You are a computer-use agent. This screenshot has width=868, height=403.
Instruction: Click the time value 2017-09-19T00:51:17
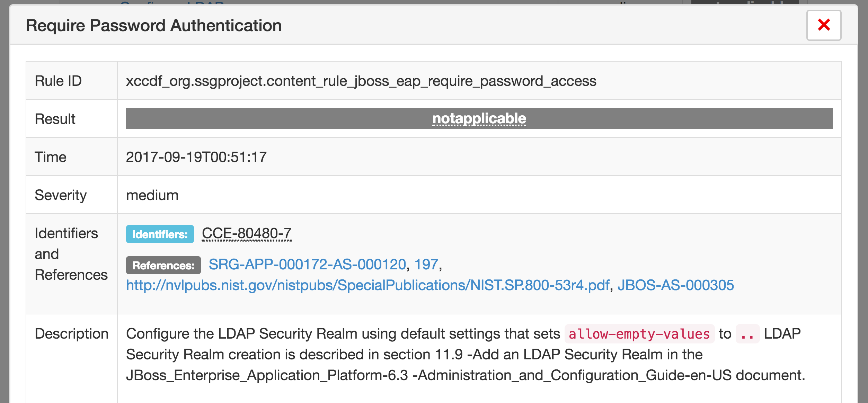196,157
